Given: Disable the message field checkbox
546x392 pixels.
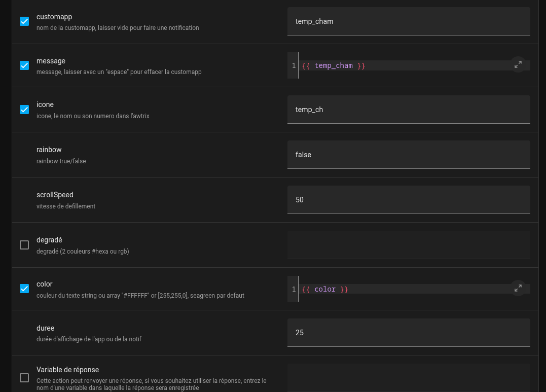Looking at the screenshot, I should tap(24, 65).
